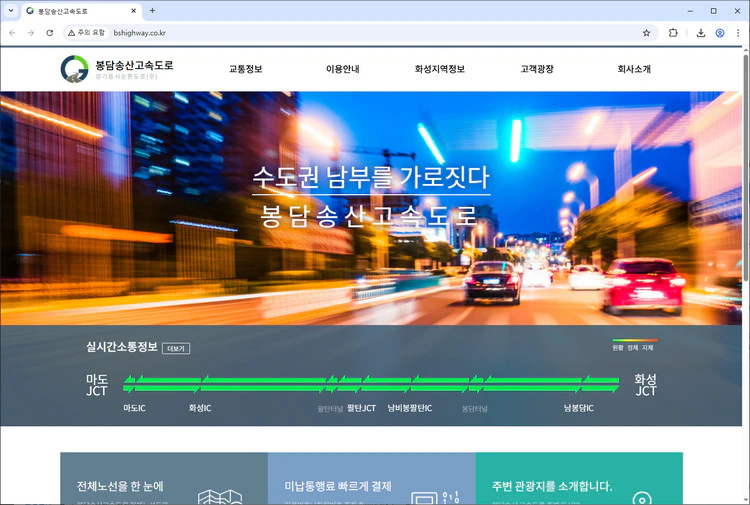Bookmark this page with the star icon
The width and height of the screenshot is (750, 505).
[646, 33]
